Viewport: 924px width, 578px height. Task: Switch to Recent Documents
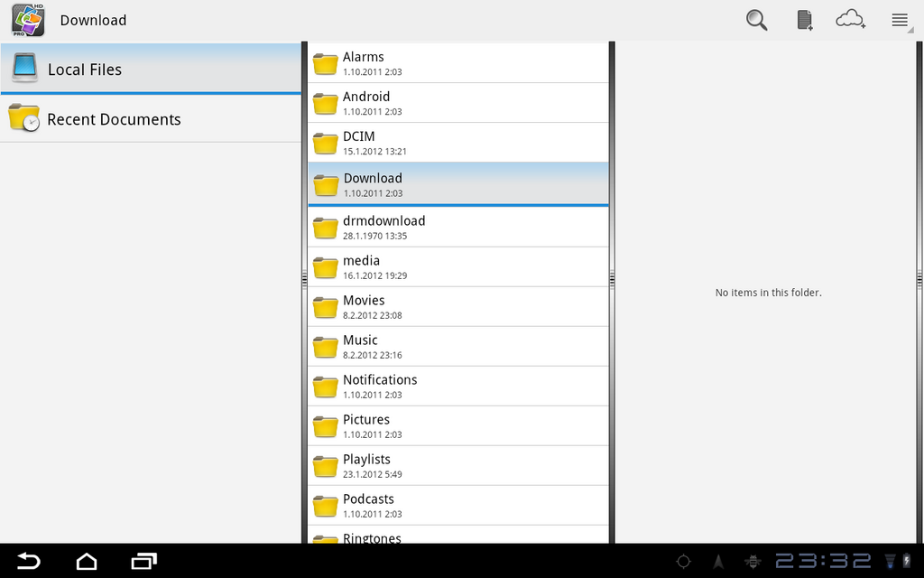pyautogui.click(x=151, y=119)
